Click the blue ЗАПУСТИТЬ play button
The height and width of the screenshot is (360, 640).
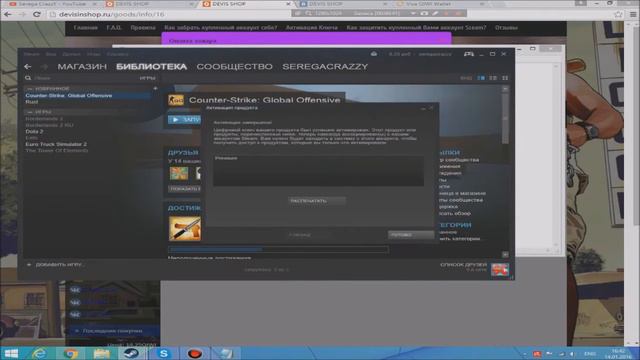point(184,120)
